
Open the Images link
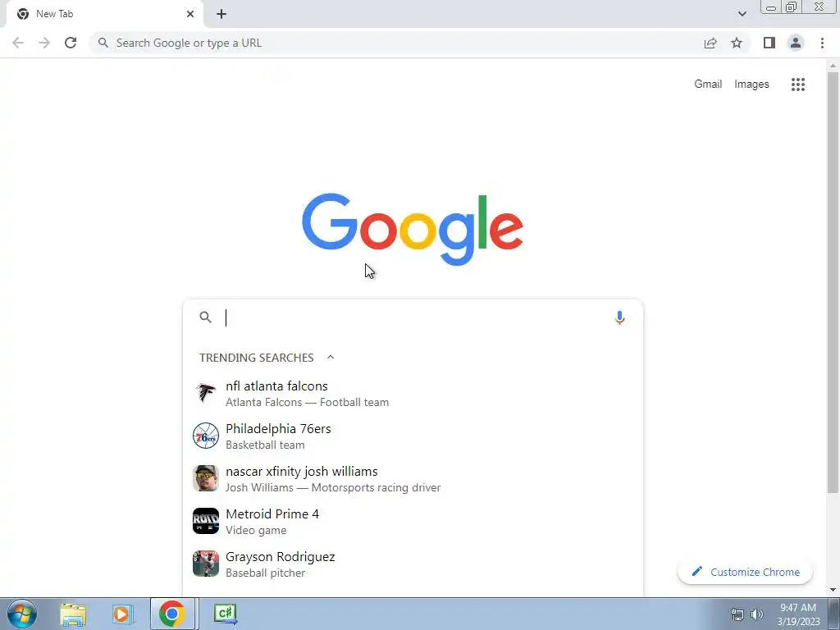(x=751, y=84)
